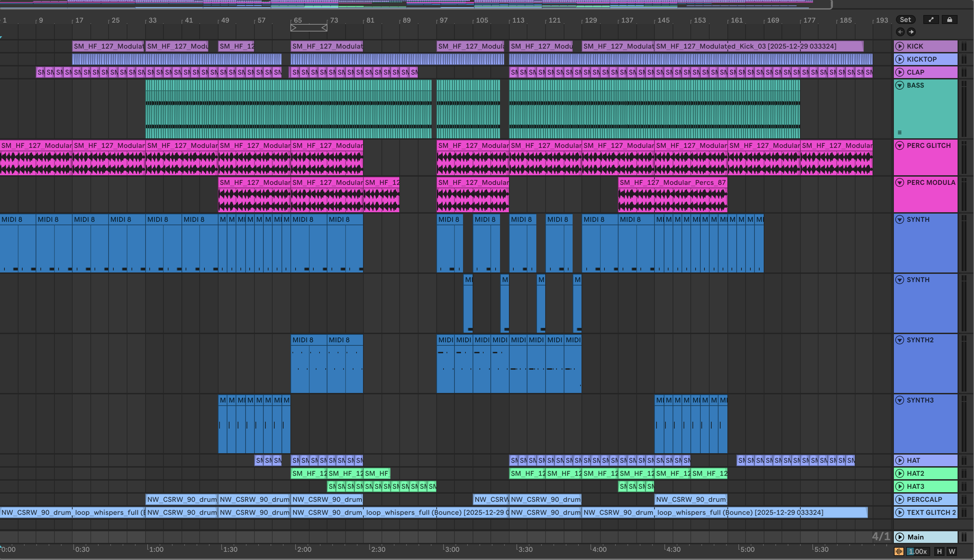This screenshot has height=560, width=974.
Task: Collapse the PERC GLITCH track
Action: click(x=900, y=146)
